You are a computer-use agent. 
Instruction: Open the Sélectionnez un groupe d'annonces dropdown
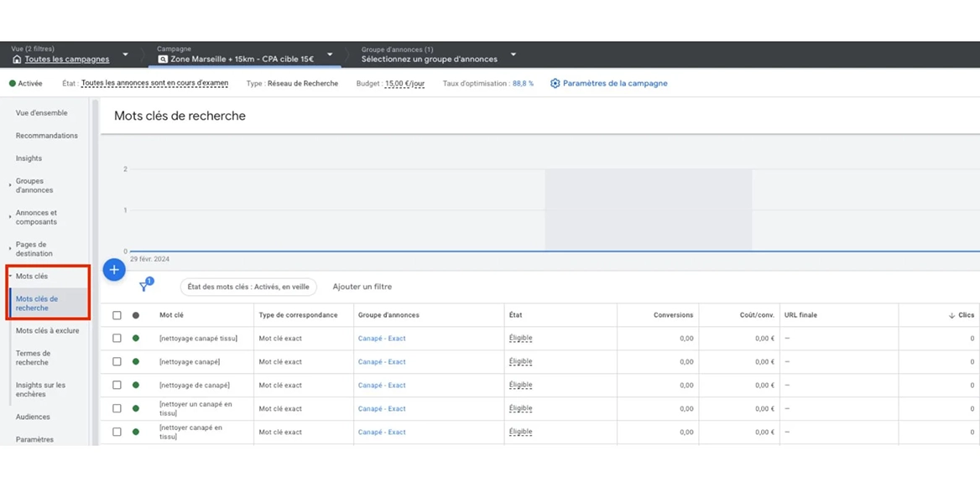pos(513,54)
